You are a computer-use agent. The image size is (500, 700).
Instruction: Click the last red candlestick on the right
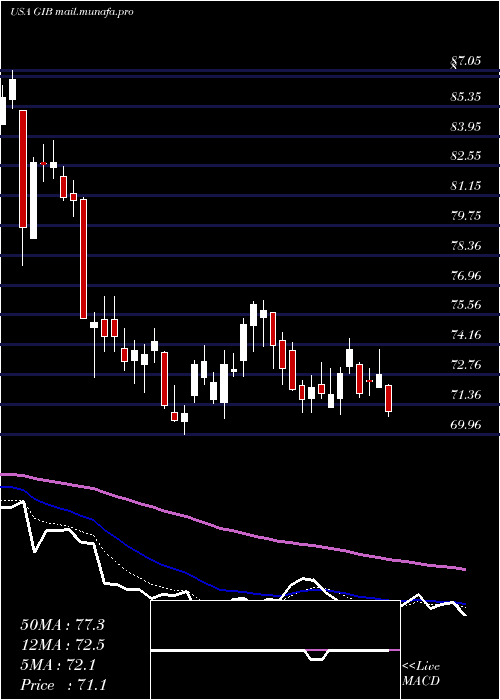(389, 398)
